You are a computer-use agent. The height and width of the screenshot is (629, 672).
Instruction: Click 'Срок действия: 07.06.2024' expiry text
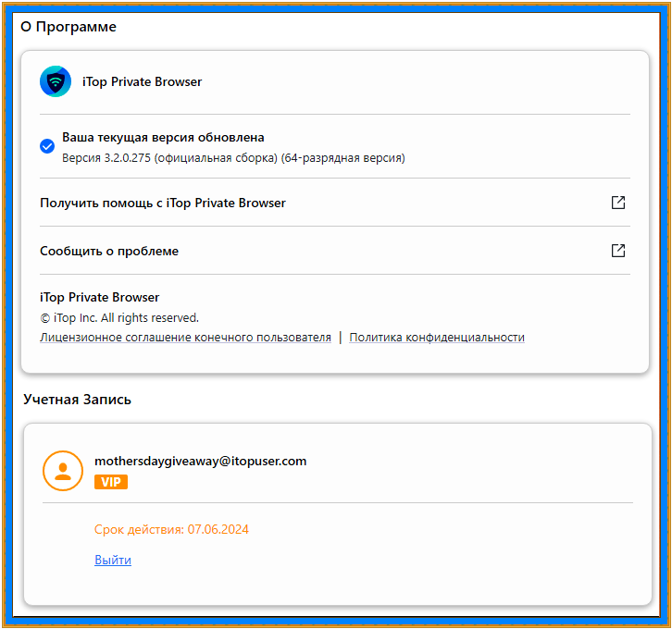click(171, 530)
